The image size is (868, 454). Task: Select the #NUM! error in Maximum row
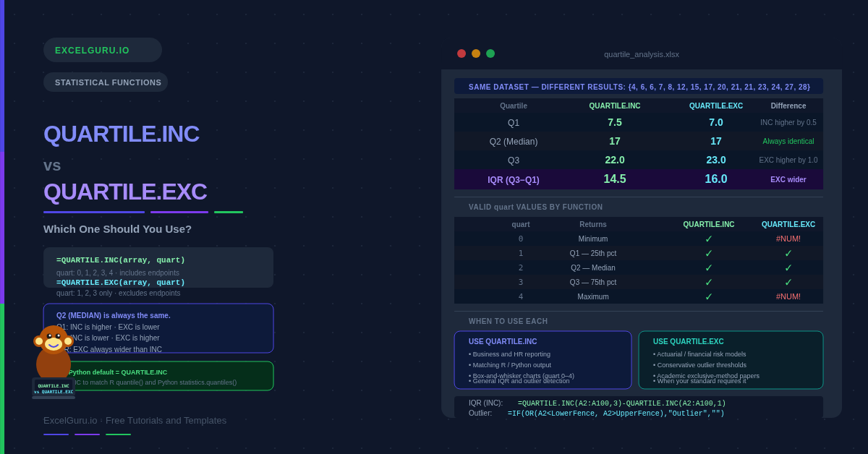pos(788,296)
